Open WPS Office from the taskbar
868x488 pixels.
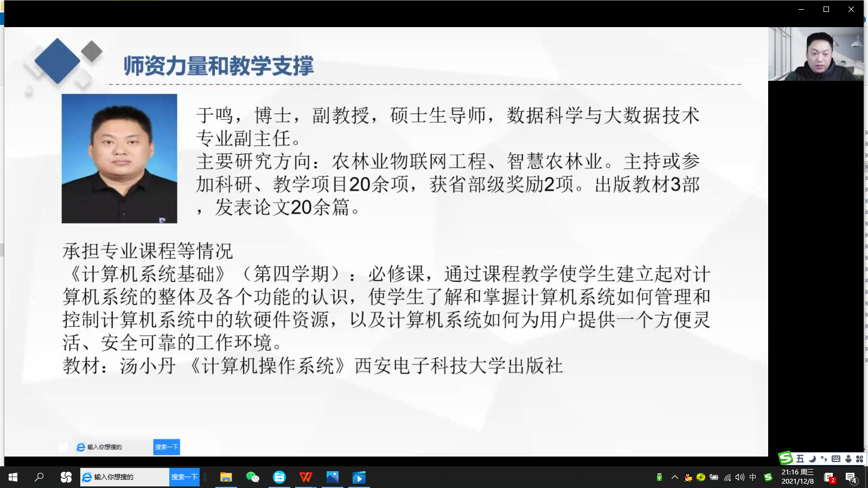point(306,477)
